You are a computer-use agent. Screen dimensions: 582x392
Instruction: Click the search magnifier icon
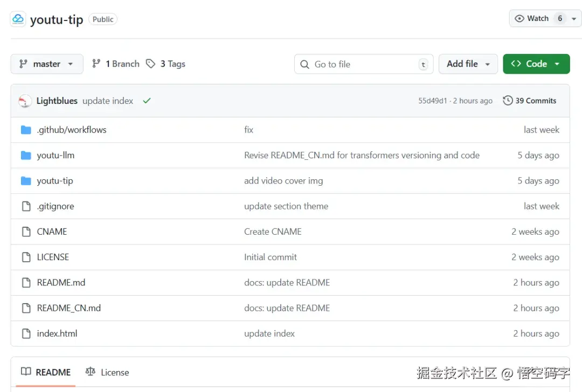pos(304,64)
